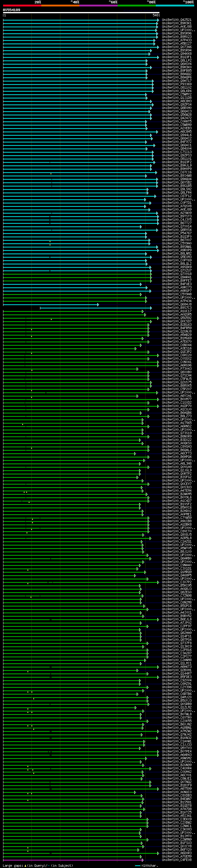Click label UniRef100_B9FB85

[176, 71]
